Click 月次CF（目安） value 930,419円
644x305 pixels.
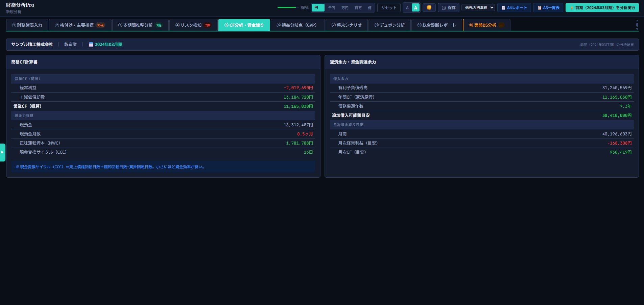[621, 152]
